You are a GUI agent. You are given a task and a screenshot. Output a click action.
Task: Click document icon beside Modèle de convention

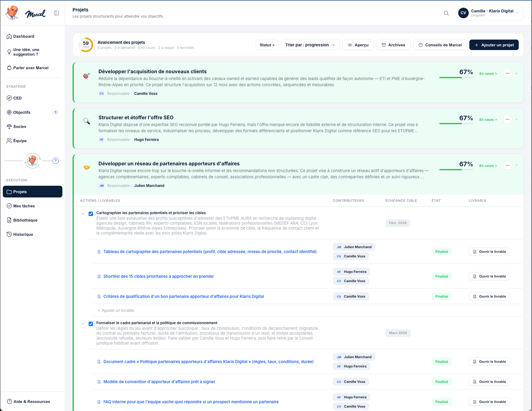[99, 382]
